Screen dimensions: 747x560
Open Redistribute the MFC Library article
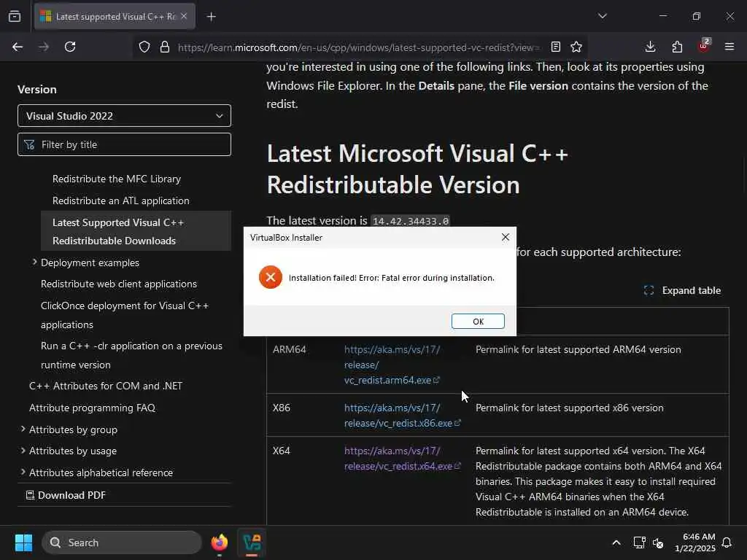click(117, 179)
